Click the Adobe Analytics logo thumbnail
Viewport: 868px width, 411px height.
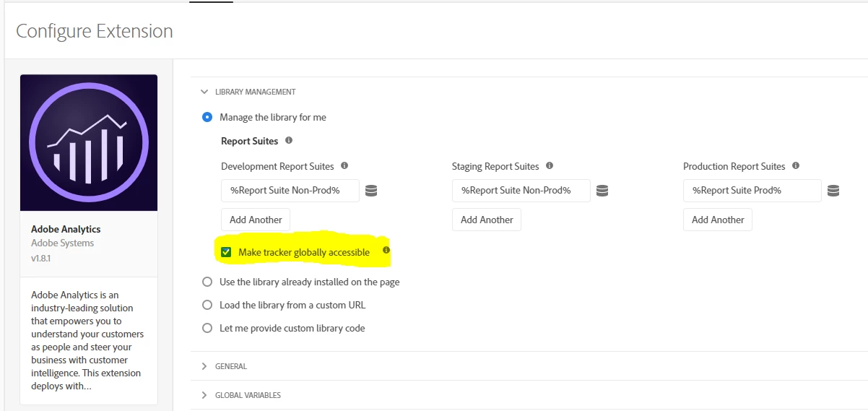89,142
